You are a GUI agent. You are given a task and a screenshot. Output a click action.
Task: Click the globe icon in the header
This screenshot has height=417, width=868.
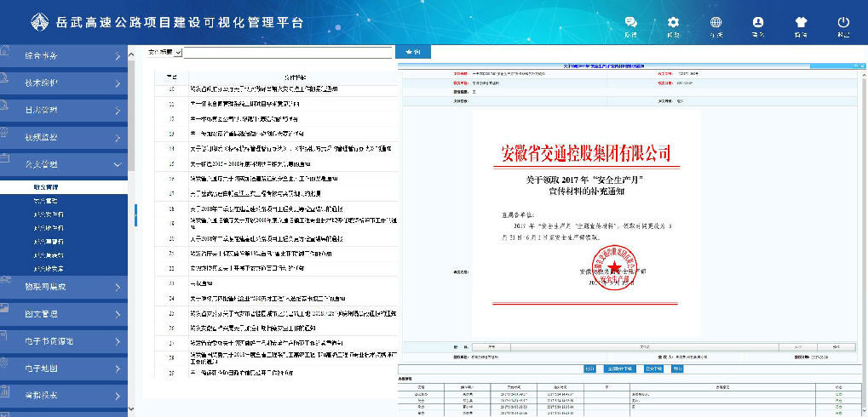[716, 22]
